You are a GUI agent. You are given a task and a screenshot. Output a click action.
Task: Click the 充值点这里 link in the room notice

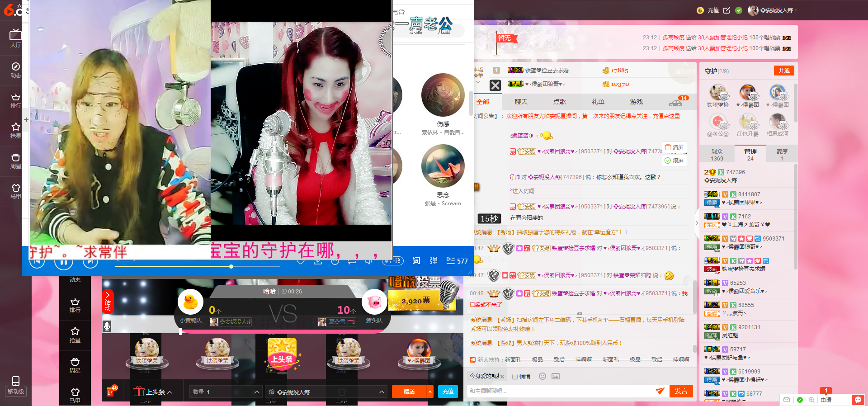[x=666, y=116]
